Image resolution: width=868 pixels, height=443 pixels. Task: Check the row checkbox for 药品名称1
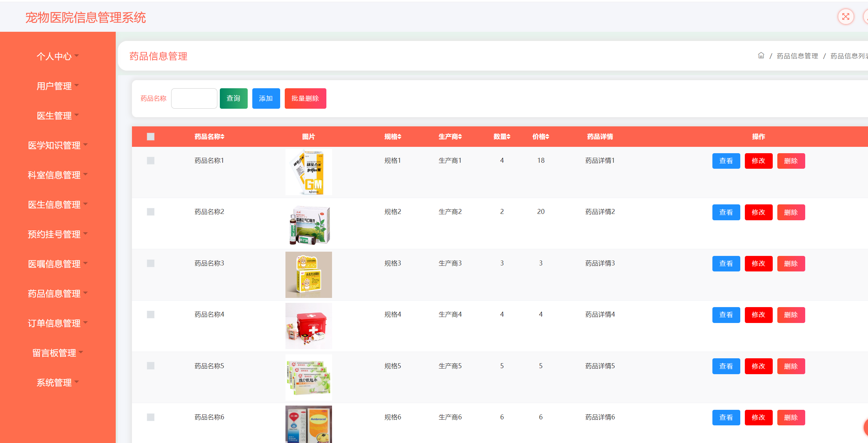point(151,161)
